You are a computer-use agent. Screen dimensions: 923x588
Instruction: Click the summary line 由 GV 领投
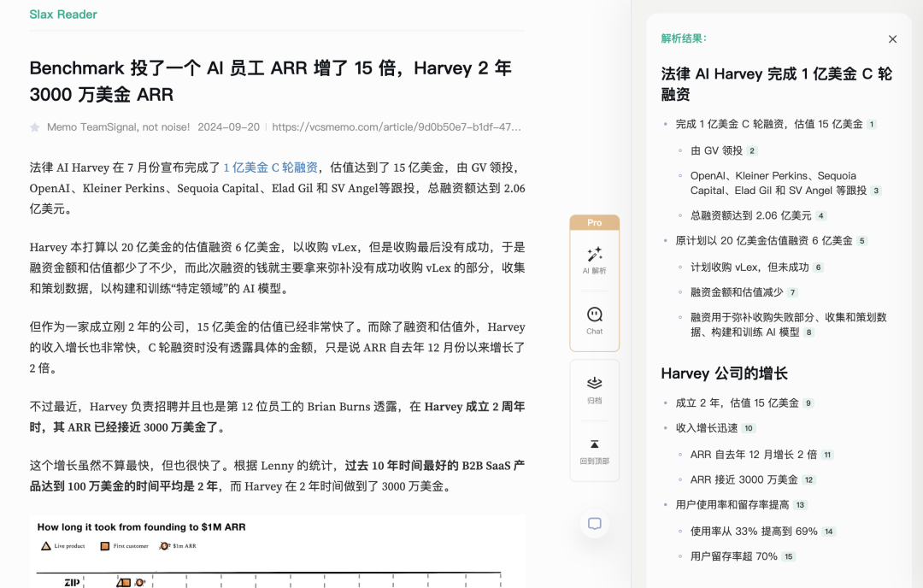point(716,151)
